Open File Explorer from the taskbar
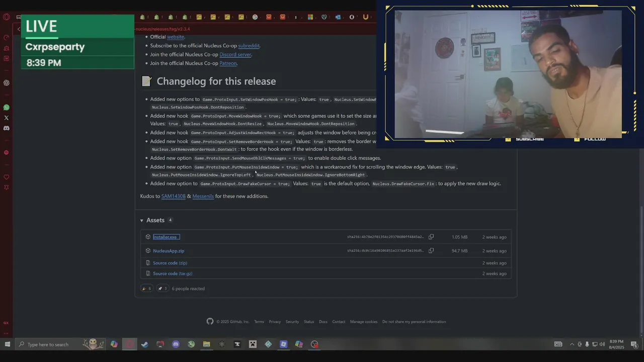 click(206, 344)
